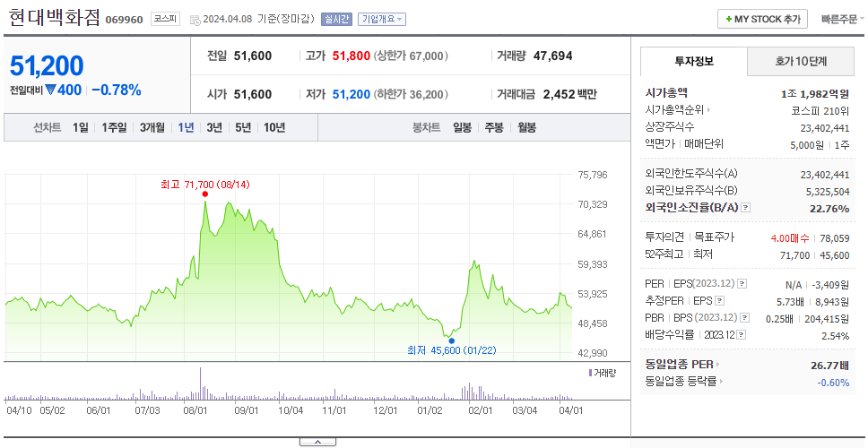
Task: Click the 배당수익률 value 2.54%
Action: coord(836,336)
